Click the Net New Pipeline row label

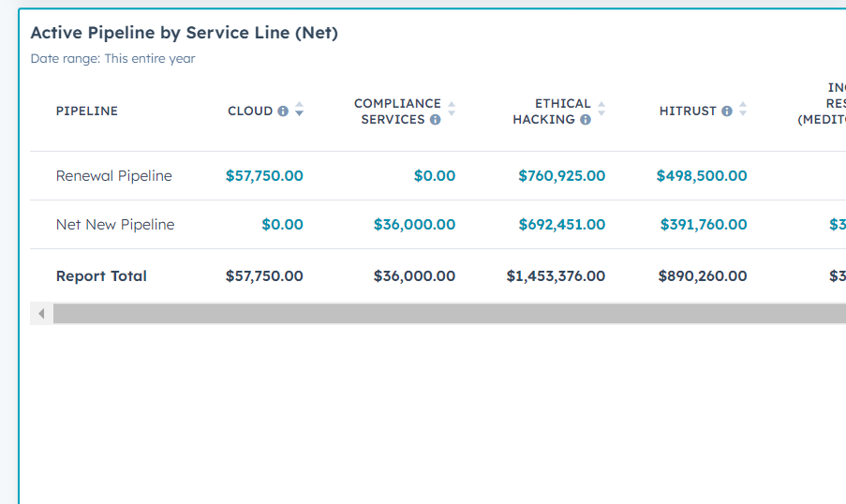115,225
